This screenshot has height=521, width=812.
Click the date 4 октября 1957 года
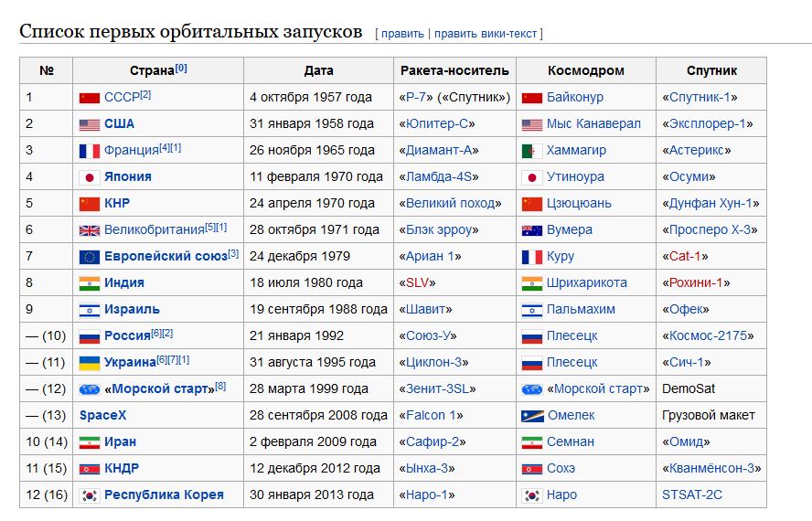[311, 98]
